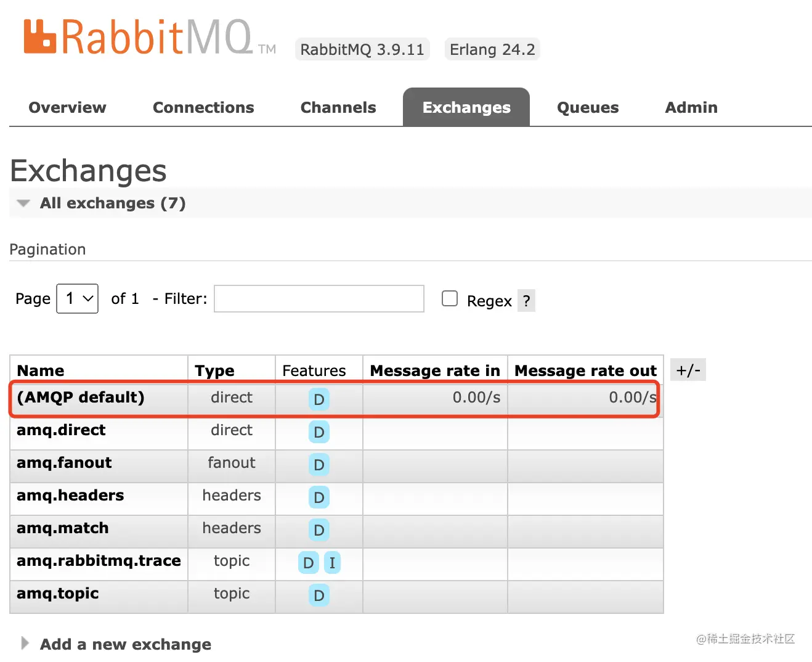Click the RabbitMQ 3.9.11 version label

point(362,49)
